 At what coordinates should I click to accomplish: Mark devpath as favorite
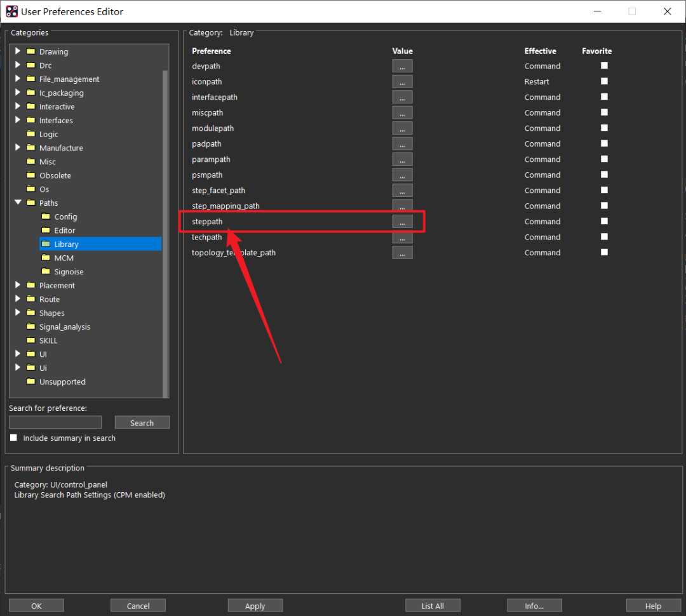click(x=604, y=65)
